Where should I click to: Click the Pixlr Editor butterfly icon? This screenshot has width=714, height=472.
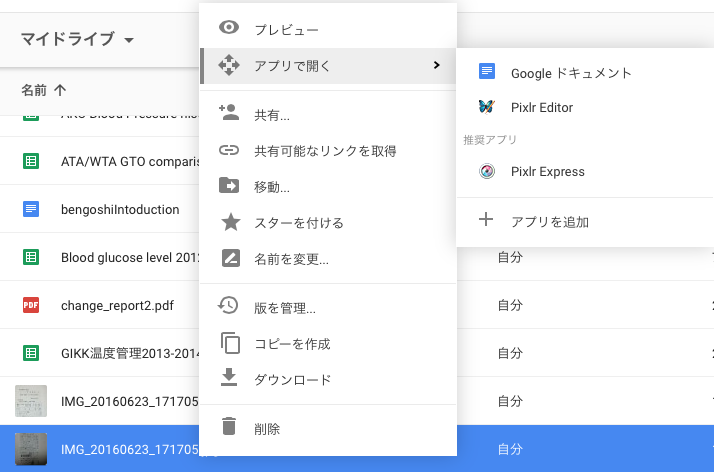coord(486,107)
